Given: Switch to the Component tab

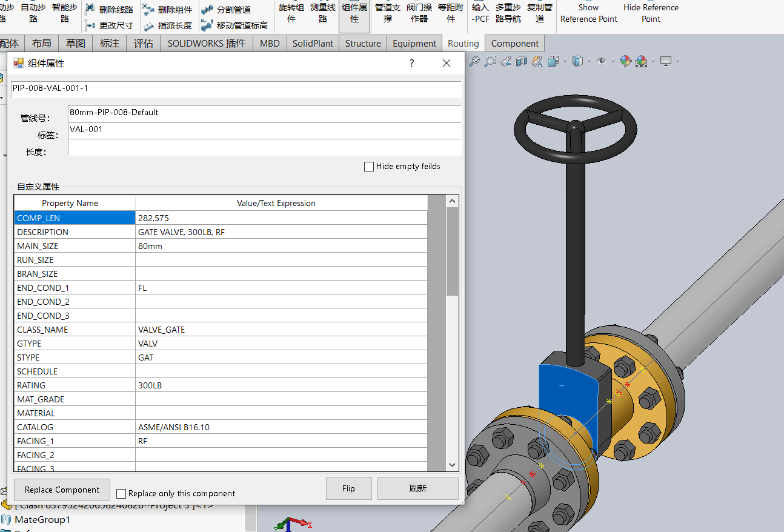Looking at the screenshot, I should (x=515, y=44).
